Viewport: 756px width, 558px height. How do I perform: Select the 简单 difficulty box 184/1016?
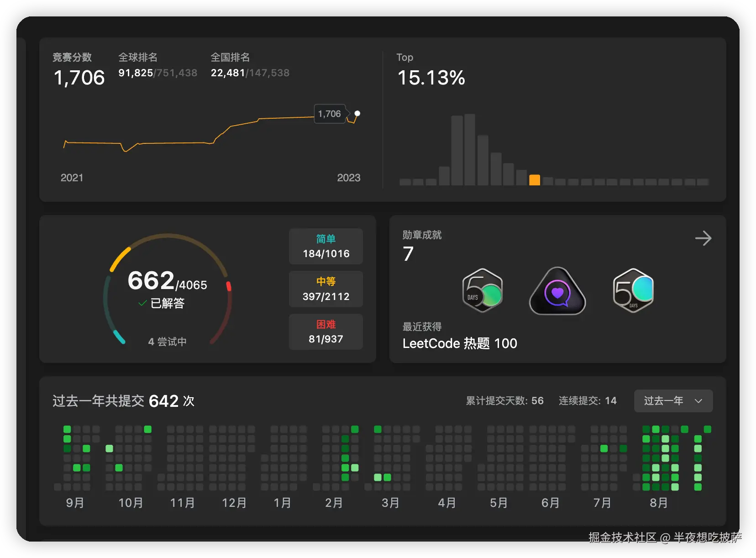[x=326, y=247]
